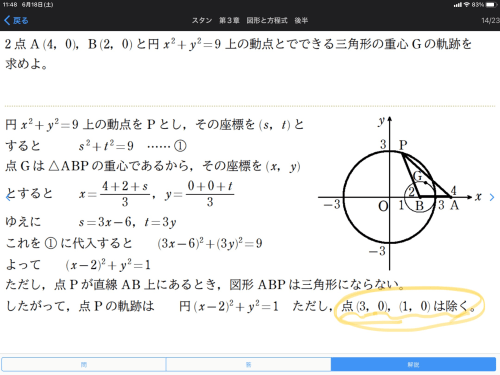Tap the title スタン 第3章 図形と方程式 後半
The image size is (500, 375).
[x=250, y=20]
